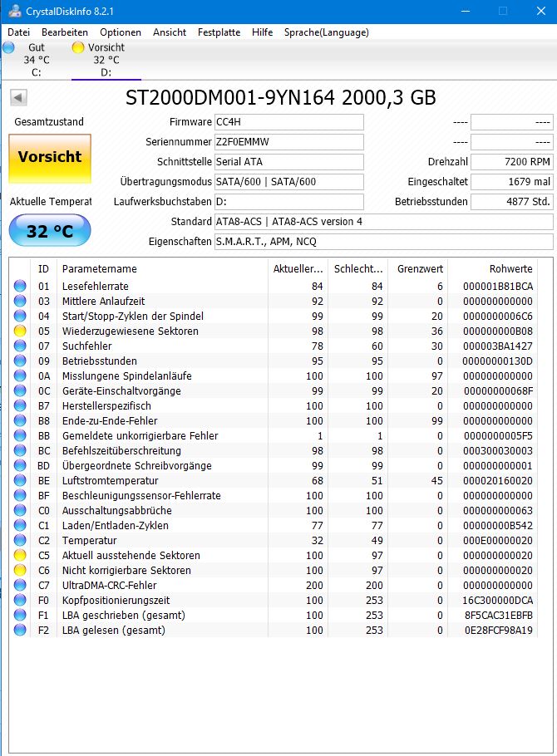Click the status icon for LBA gelesen (gesamt)
Screen dimensions: 557x756
coord(20,630)
